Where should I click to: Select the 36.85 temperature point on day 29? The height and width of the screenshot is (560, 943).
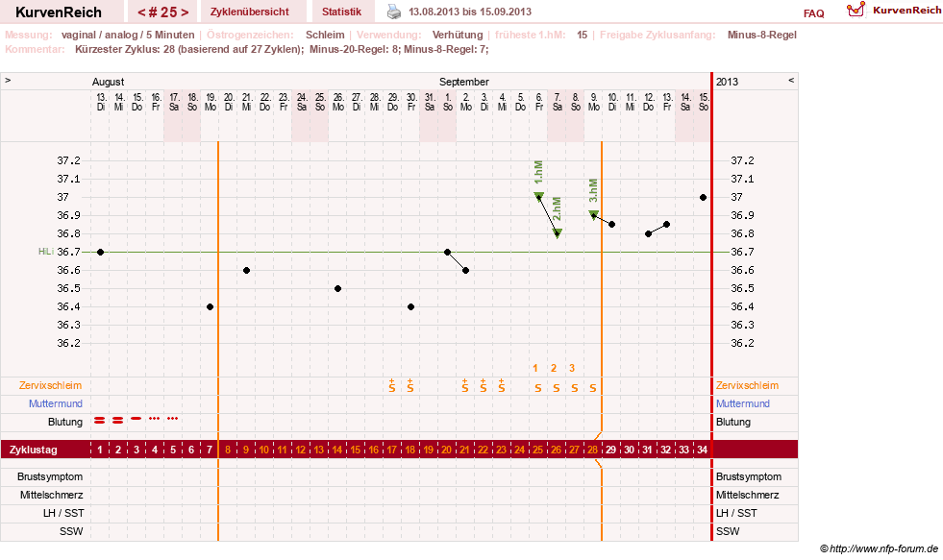click(x=611, y=224)
